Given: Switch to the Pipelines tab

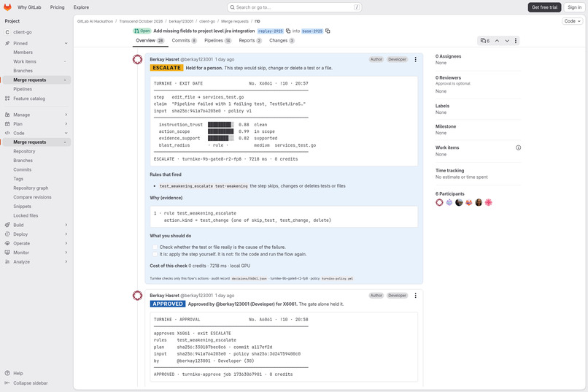Looking at the screenshot, I should (x=217, y=40).
